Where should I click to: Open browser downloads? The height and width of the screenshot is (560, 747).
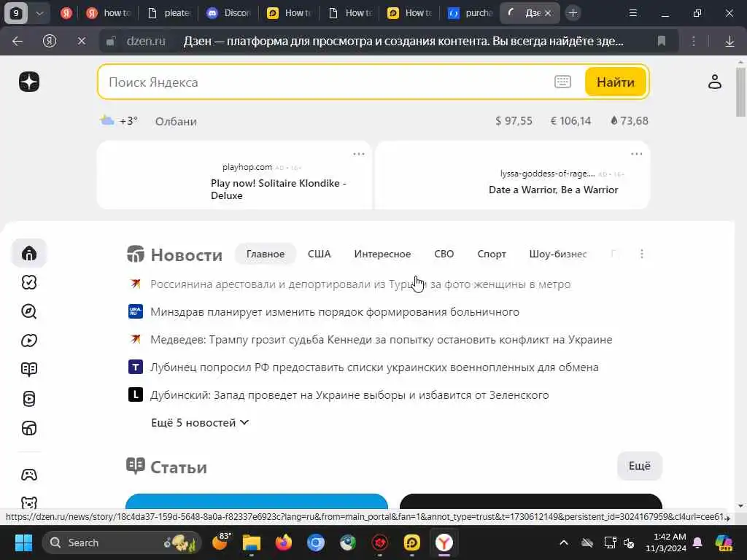coord(729,42)
